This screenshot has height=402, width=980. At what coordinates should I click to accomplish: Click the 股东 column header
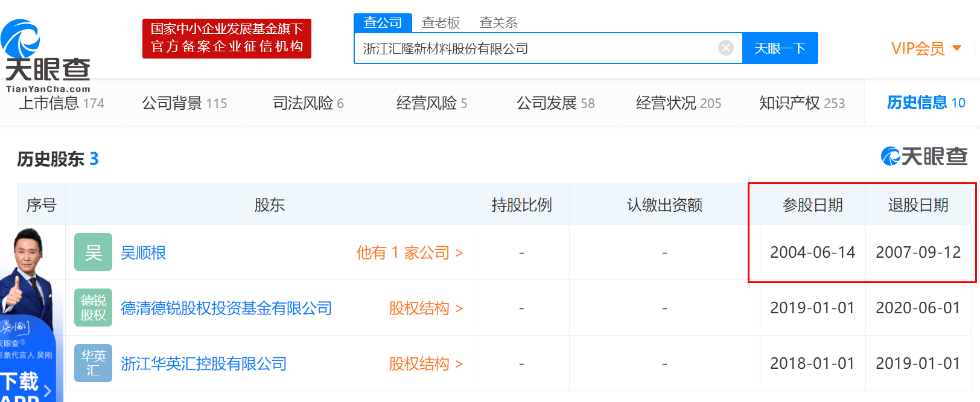pos(269,205)
